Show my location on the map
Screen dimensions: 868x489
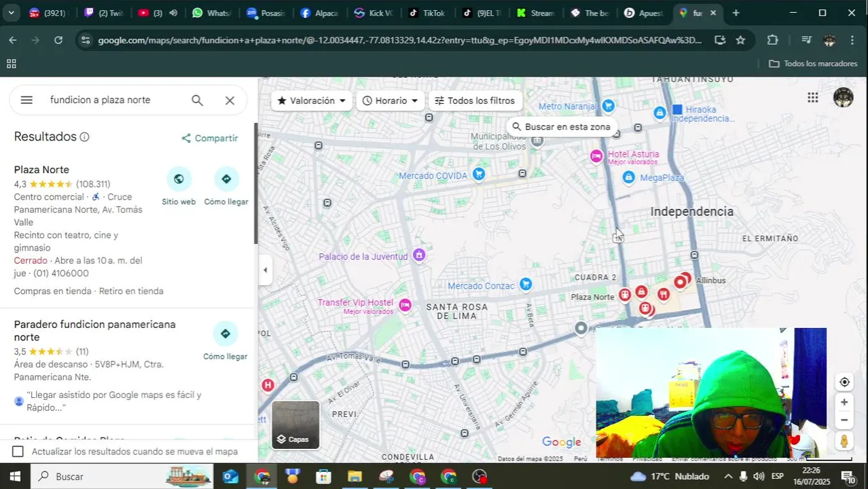point(844,382)
